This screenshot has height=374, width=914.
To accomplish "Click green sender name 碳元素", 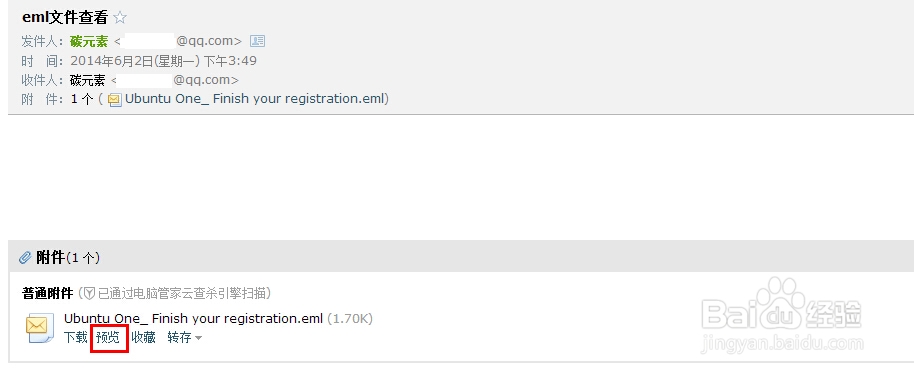I will click(x=89, y=41).
